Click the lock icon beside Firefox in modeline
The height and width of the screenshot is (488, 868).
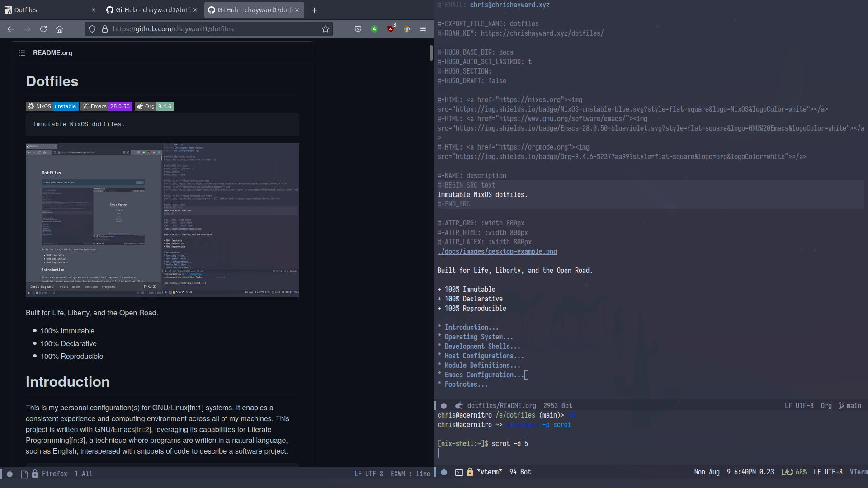click(x=35, y=474)
